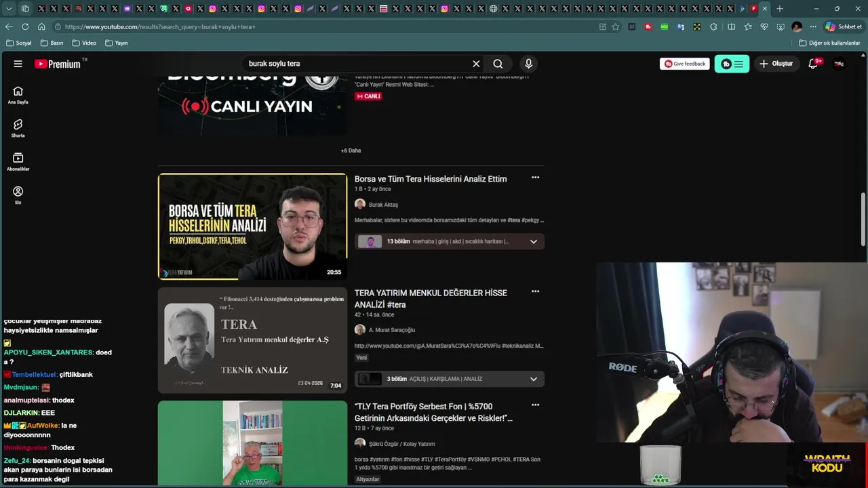868x488 pixels.
Task: Go to YouTube Premium home logo
Action: tap(58, 64)
